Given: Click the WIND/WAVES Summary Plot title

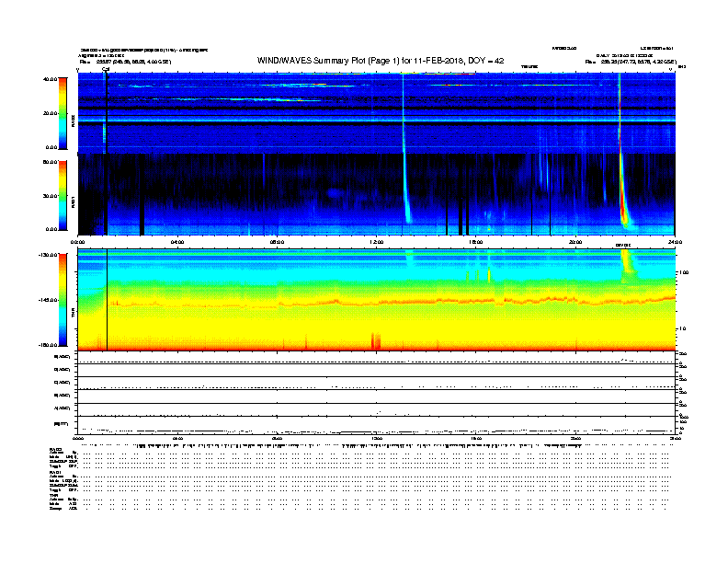Looking at the screenshot, I should (381, 61).
